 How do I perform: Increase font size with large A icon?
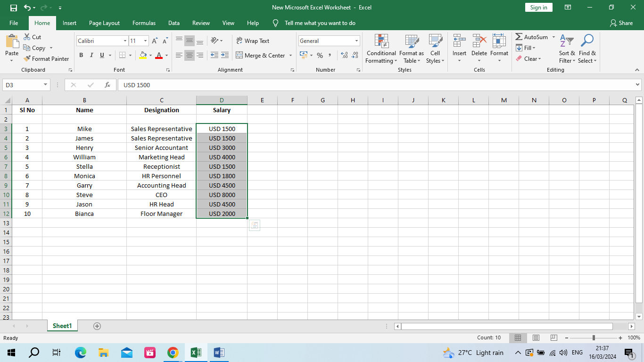coord(155,41)
